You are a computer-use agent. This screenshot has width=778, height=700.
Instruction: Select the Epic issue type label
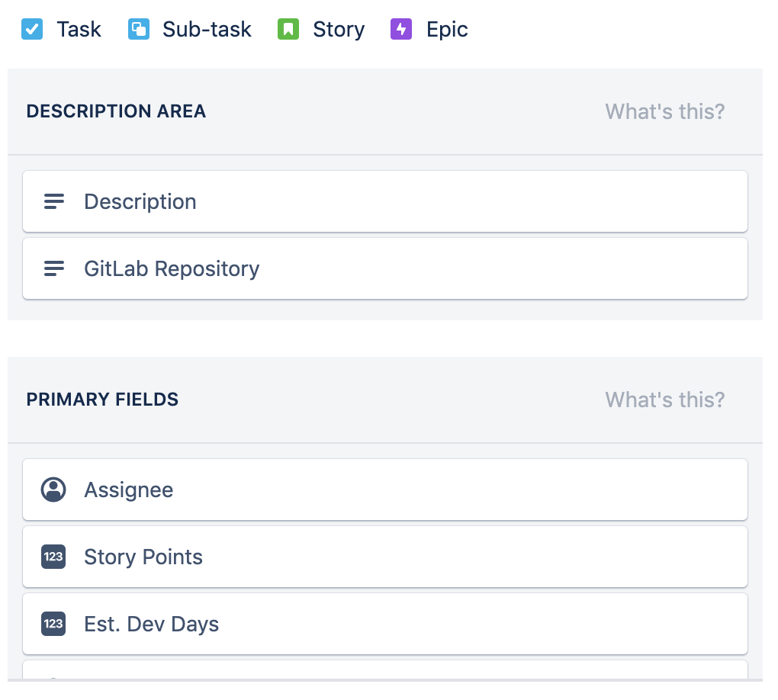coord(447,30)
